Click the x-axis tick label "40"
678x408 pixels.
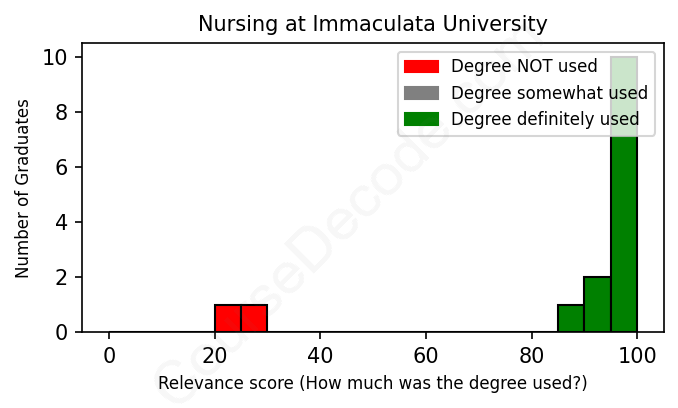pos(320,354)
